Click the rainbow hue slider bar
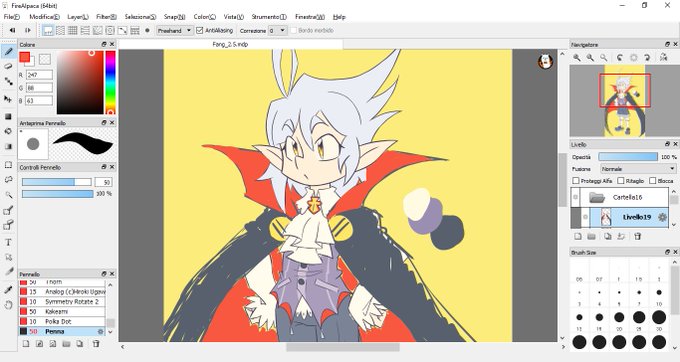Screen dimensions: 680x362 coord(111,82)
